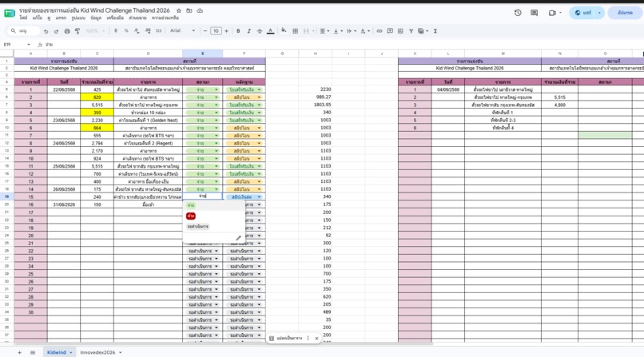Close the convert to table suggestion
Viewport: 644px width, 357px height.
(x=316, y=338)
